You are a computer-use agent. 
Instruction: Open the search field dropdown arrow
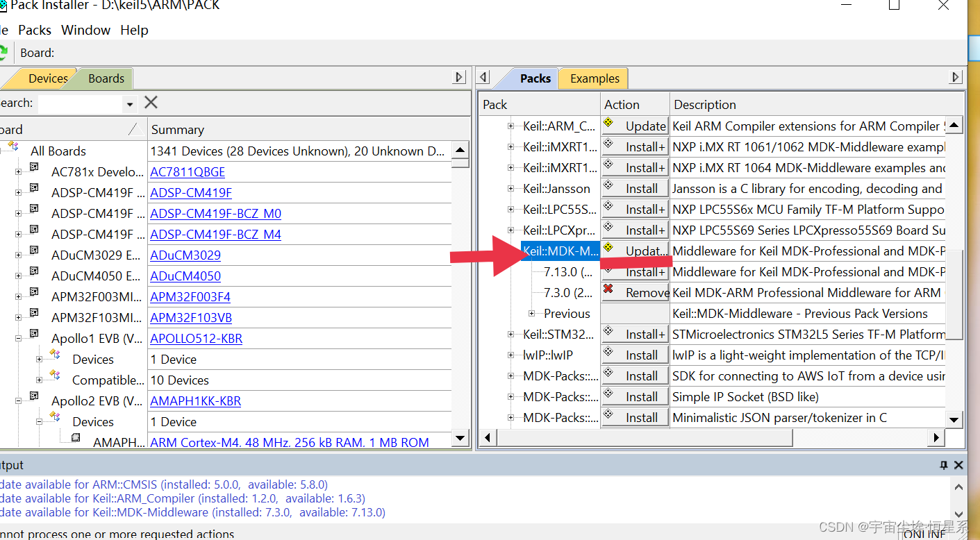129,104
